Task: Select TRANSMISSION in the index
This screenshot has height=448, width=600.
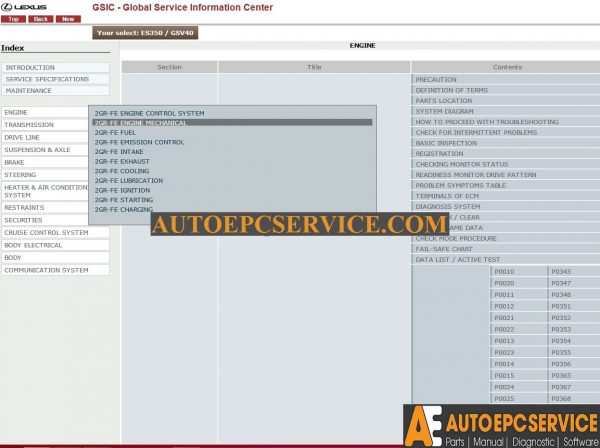Action: (45, 125)
